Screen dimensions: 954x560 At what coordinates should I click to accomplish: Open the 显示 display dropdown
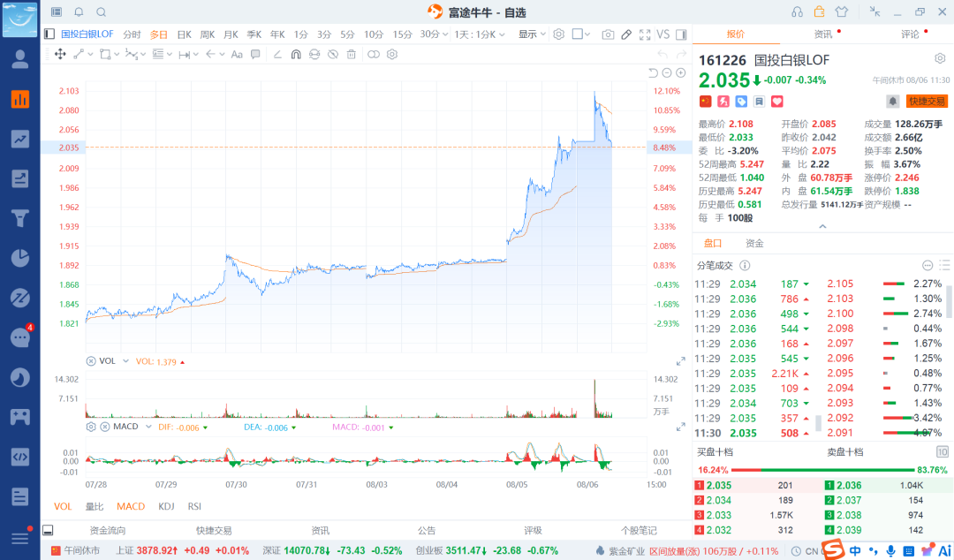pyautogui.click(x=532, y=34)
